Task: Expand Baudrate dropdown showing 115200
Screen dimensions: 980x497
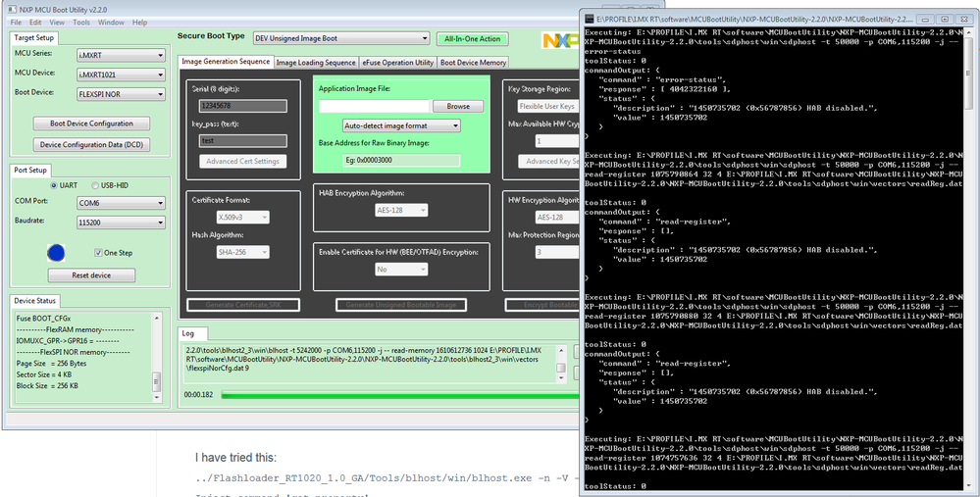Action: coord(122,223)
